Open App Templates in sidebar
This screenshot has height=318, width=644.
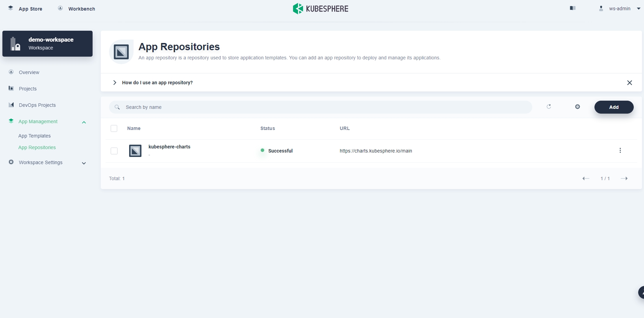[x=35, y=136]
